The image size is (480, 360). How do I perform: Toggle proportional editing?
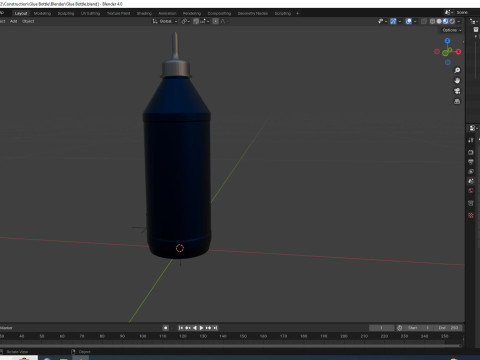215,21
